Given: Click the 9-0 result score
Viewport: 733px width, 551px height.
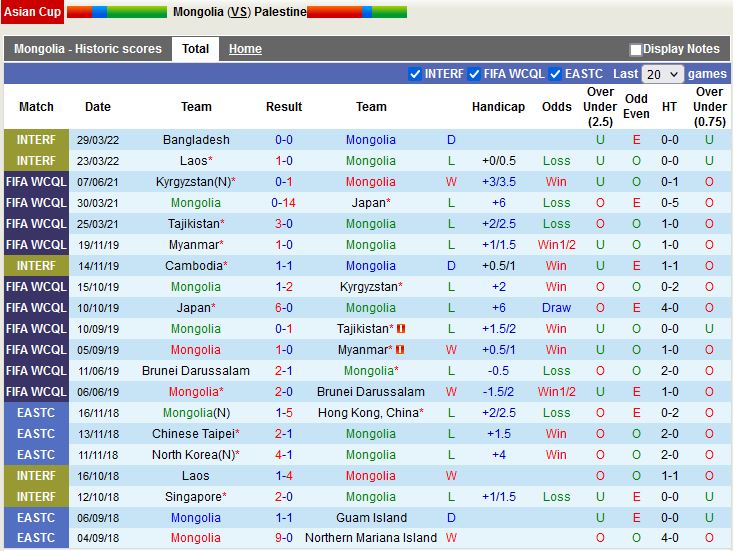Looking at the screenshot, I should click(284, 538).
